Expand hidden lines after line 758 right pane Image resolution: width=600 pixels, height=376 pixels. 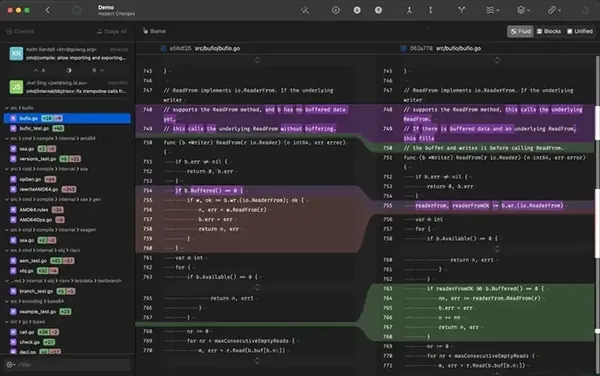tap(497, 249)
